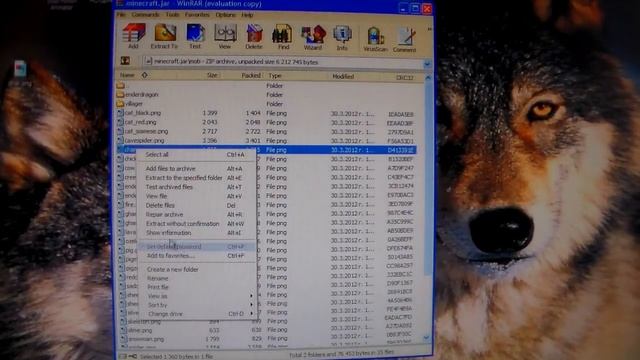Viewport: 640px width, 360px height.
Task: Open the archive path dropdown arrow
Action: (x=427, y=64)
